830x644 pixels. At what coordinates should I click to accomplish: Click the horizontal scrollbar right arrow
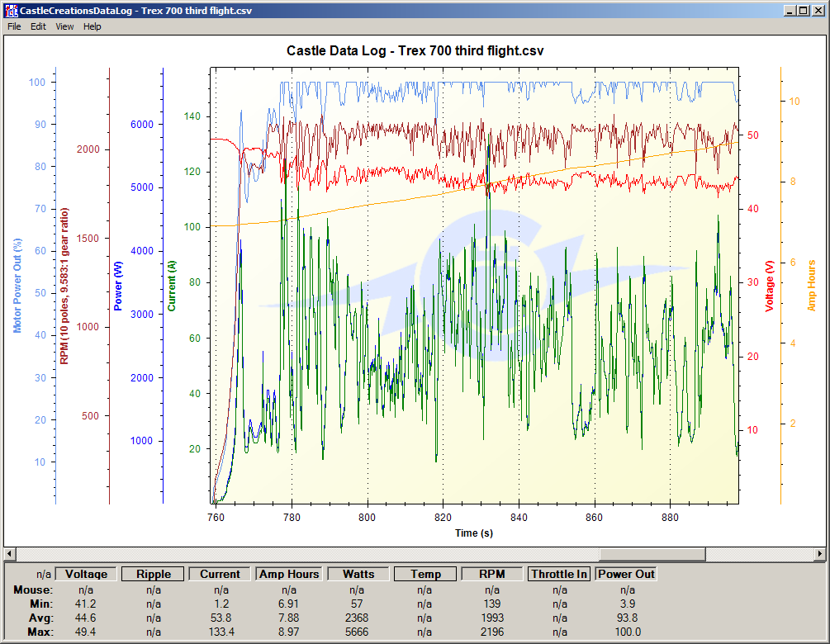[819, 554]
